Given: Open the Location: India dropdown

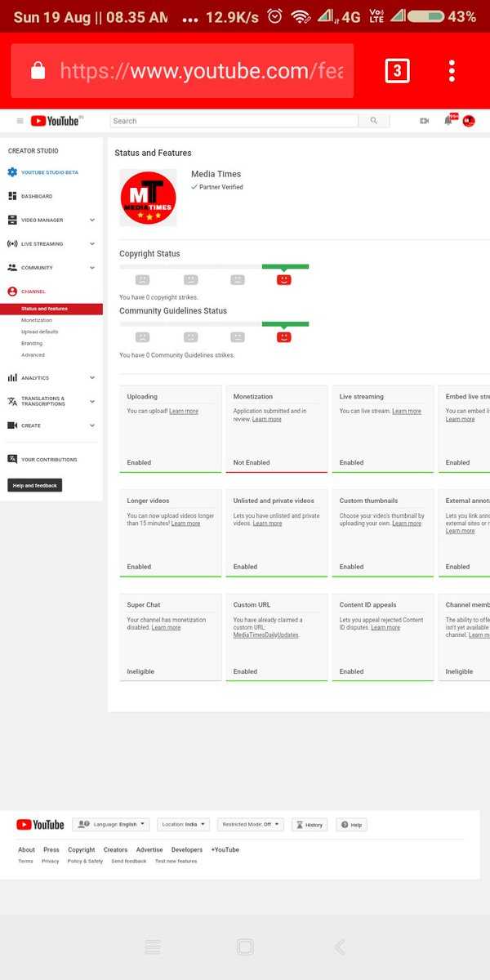Looking at the screenshot, I should click(x=184, y=825).
